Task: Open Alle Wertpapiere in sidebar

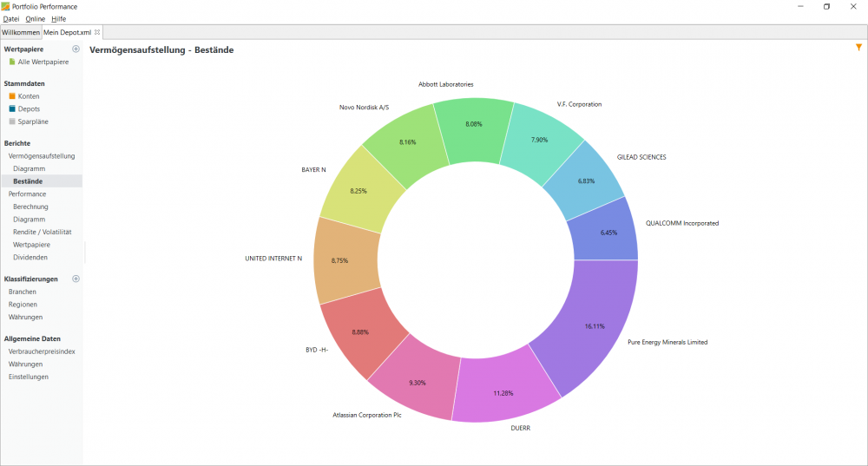Action: [43, 62]
